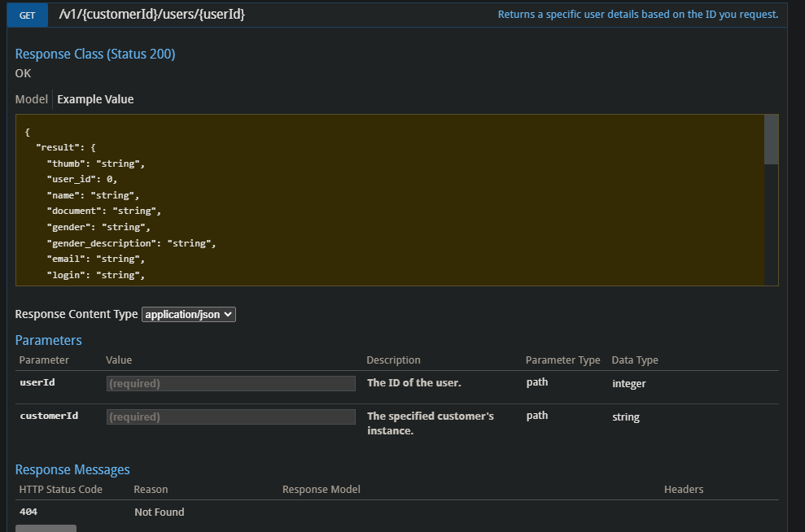Click the "The specified customer's instance." description

coord(431,423)
